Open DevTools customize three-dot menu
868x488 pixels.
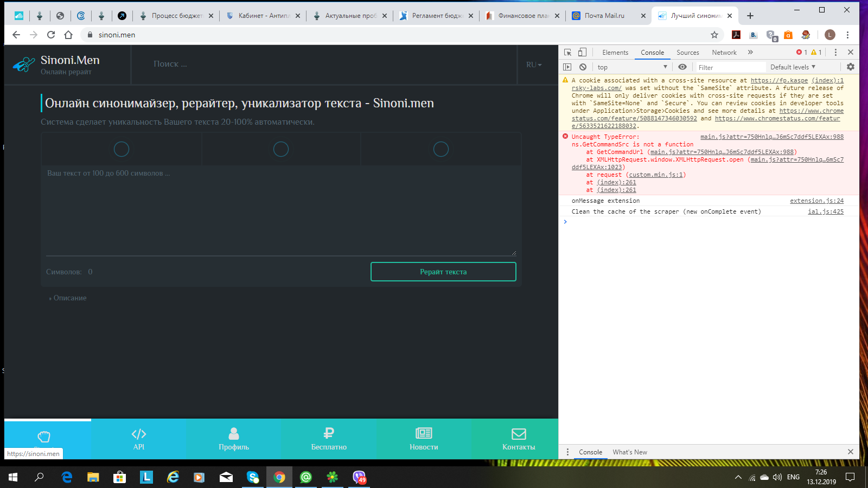tap(835, 52)
